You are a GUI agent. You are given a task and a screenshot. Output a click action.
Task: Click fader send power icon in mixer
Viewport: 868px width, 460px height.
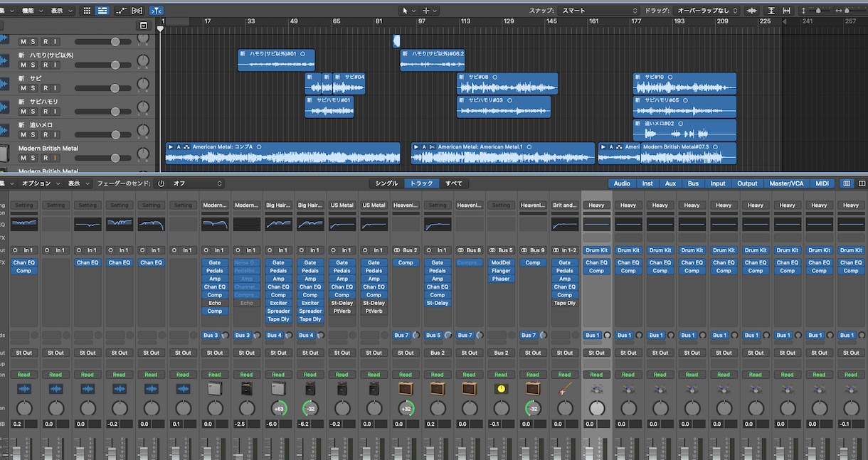(x=161, y=183)
